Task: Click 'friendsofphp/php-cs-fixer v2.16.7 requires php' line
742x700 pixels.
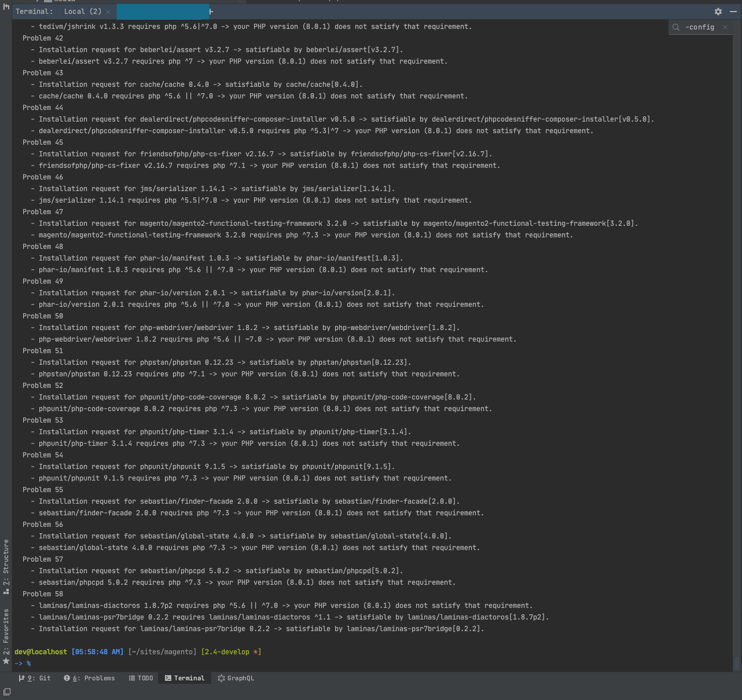Action: 266,166
